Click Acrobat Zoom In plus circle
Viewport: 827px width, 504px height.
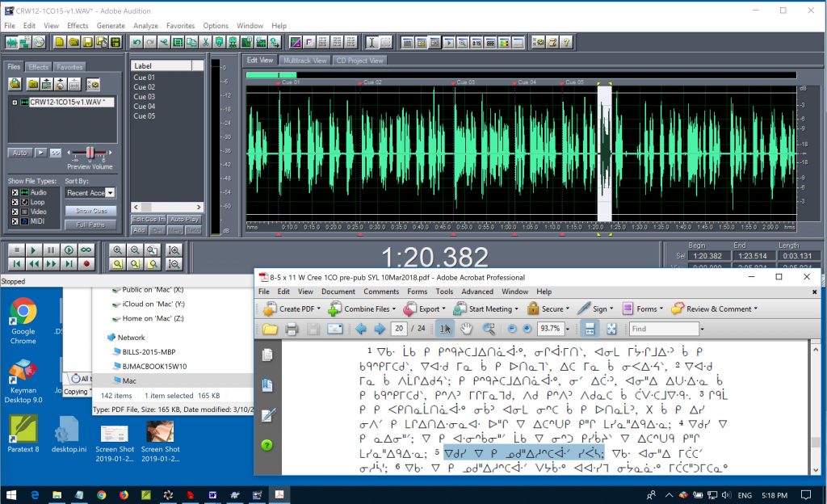[527, 329]
